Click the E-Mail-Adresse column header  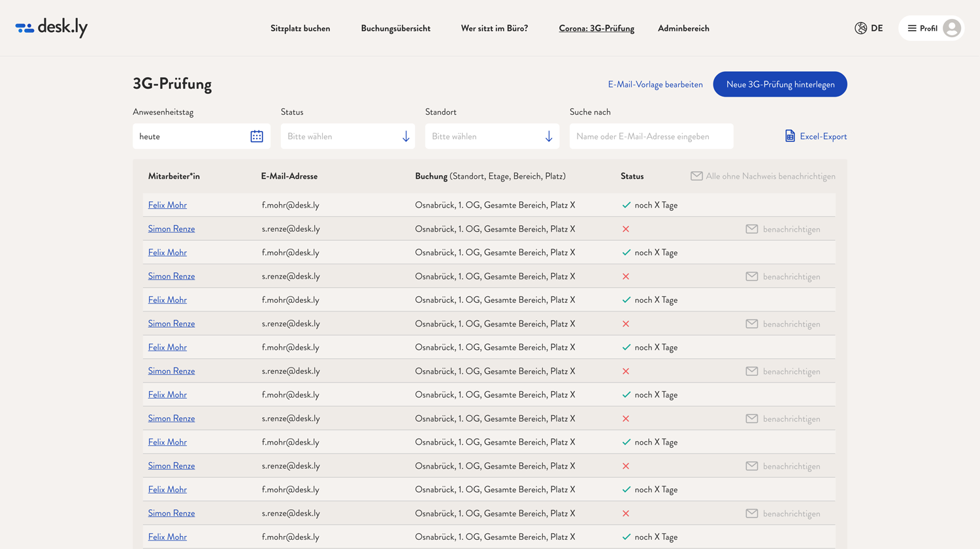pos(289,176)
